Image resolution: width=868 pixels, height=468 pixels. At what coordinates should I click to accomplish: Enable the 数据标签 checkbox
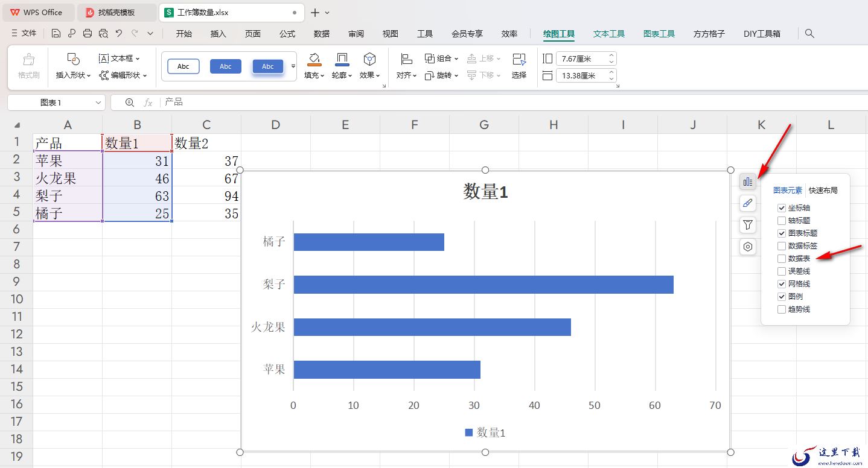click(x=782, y=246)
